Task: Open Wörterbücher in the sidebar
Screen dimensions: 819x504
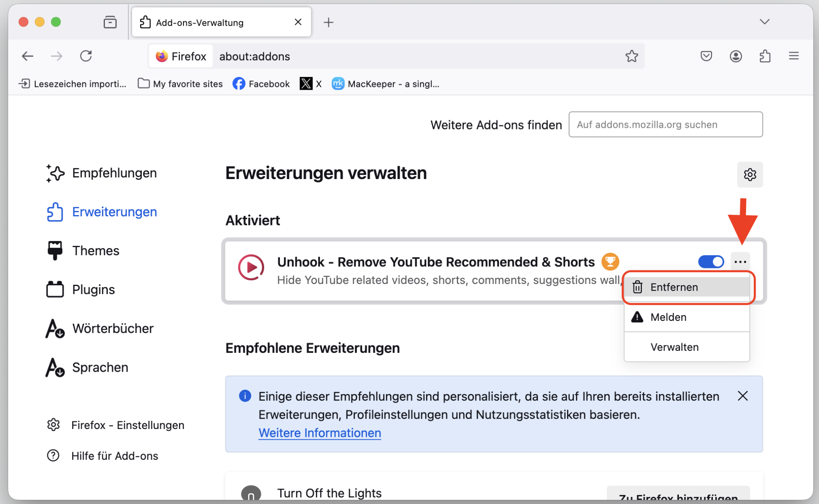Action: (100, 329)
